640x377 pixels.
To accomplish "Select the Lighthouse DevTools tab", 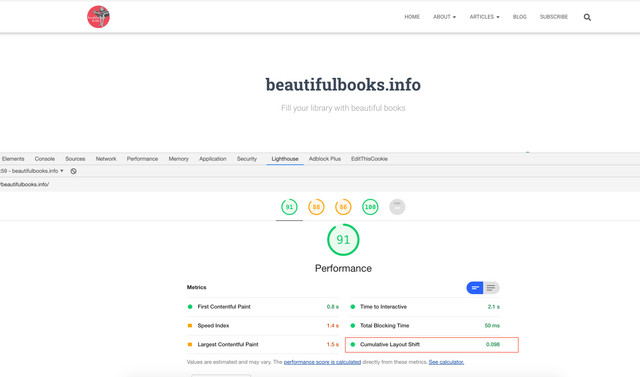I will pos(285,159).
